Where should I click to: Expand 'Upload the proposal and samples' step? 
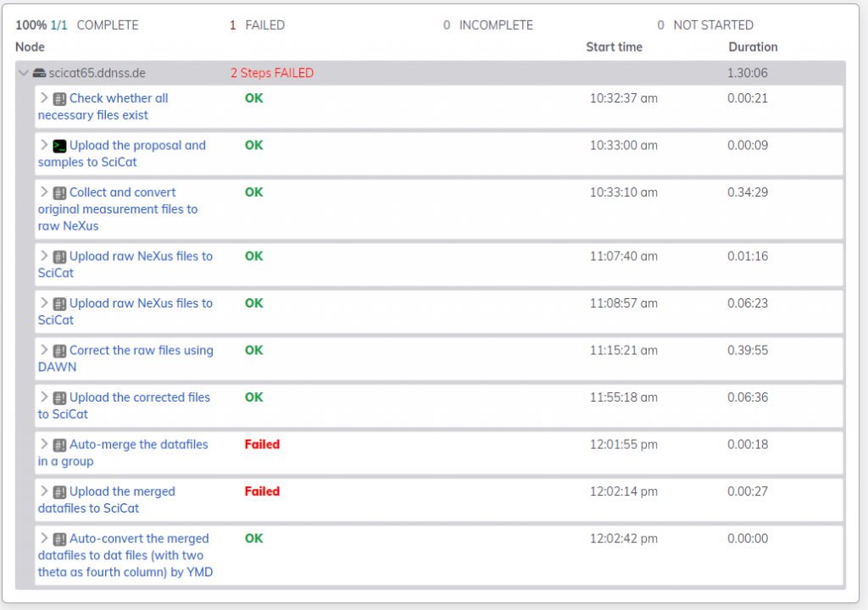(x=44, y=145)
